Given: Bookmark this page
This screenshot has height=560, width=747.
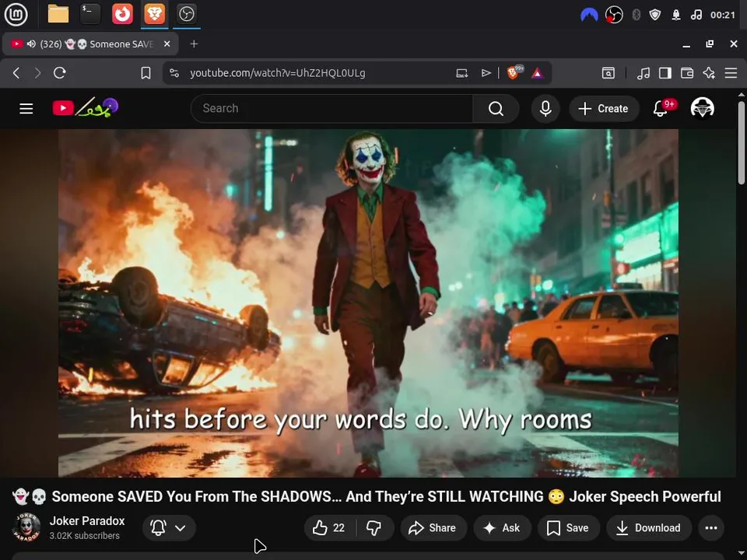Looking at the screenshot, I should click(x=146, y=73).
